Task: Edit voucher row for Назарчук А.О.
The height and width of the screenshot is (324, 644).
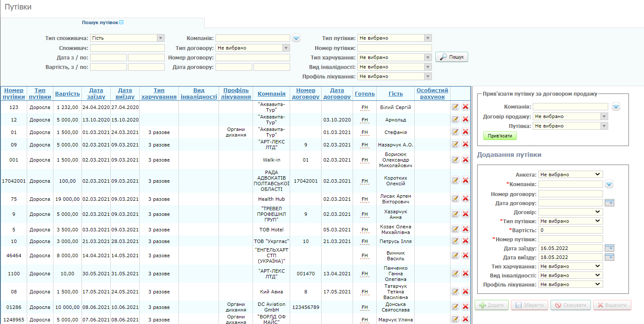Action: click(455, 144)
